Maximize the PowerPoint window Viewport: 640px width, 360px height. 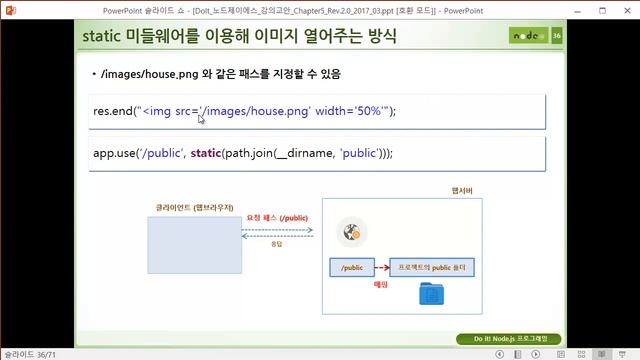[x=602, y=11]
